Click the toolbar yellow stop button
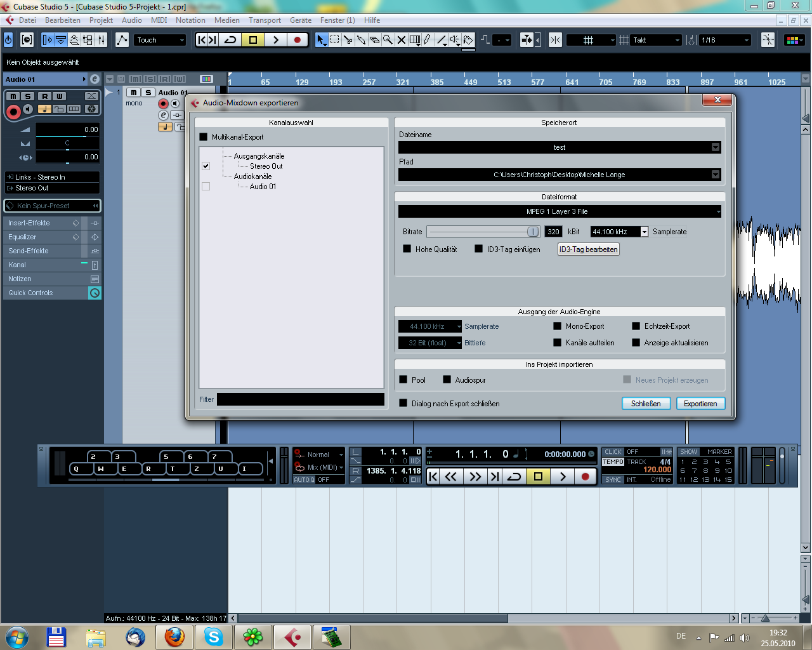Screen dimensions: 812x650 252,40
